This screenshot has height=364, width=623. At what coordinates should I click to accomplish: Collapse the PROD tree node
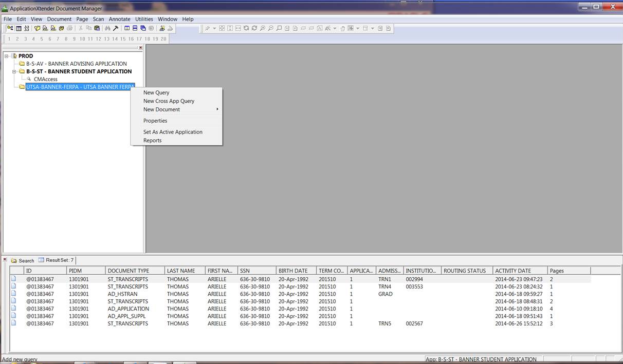(7, 56)
